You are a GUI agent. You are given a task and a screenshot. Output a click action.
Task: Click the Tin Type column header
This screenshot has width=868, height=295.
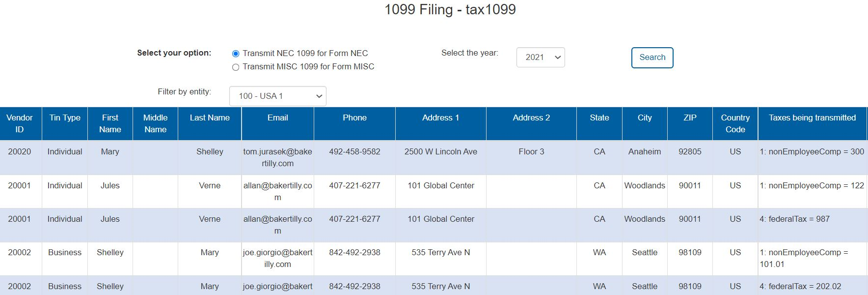point(65,118)
